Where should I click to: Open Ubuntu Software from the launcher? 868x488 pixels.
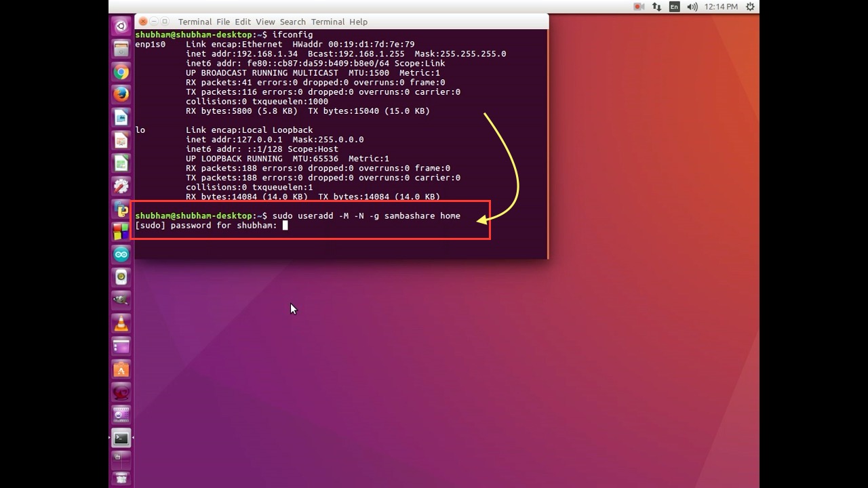point(121,369)
